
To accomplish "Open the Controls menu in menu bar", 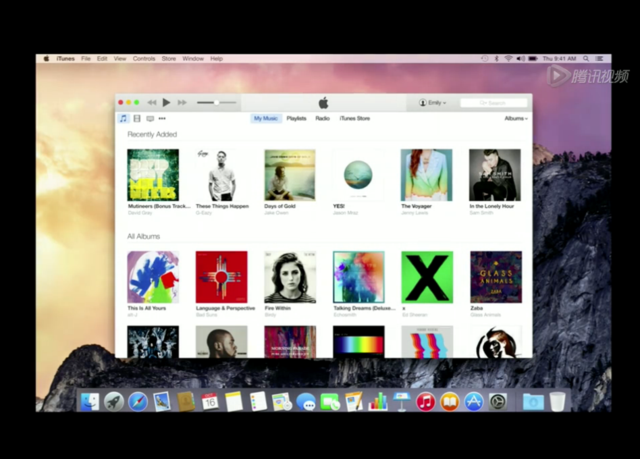I will click(144, 59).
